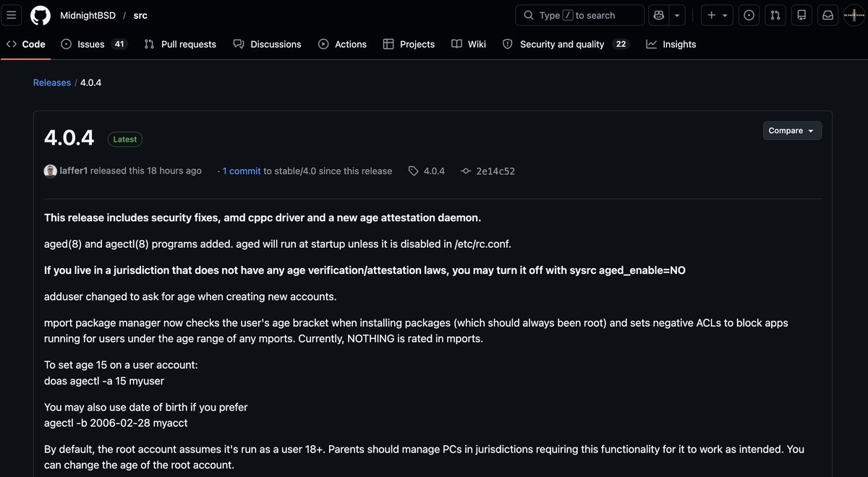Click the create new dropdown plus icon
The width and height of the screenshot is (868, 477).
point(712,15)
